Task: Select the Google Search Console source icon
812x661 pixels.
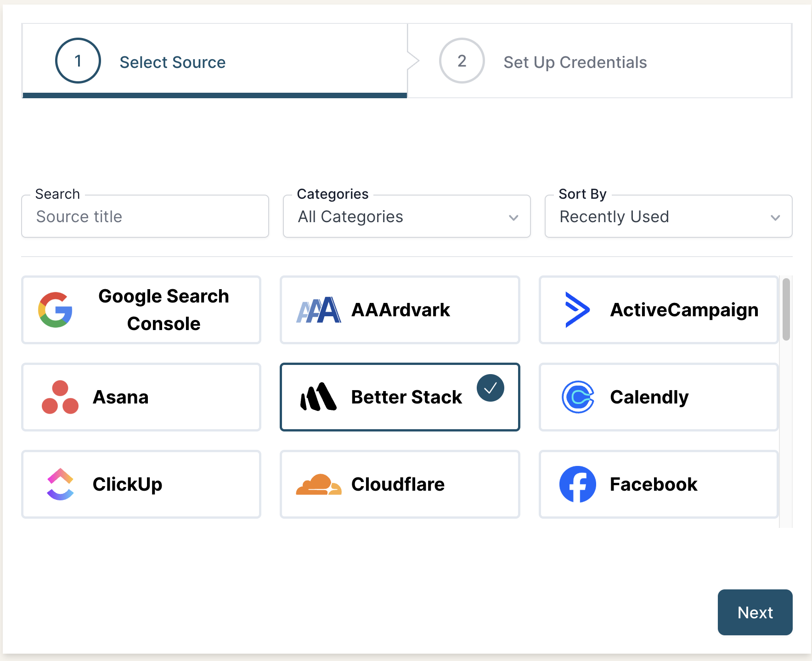Action: 54,309
